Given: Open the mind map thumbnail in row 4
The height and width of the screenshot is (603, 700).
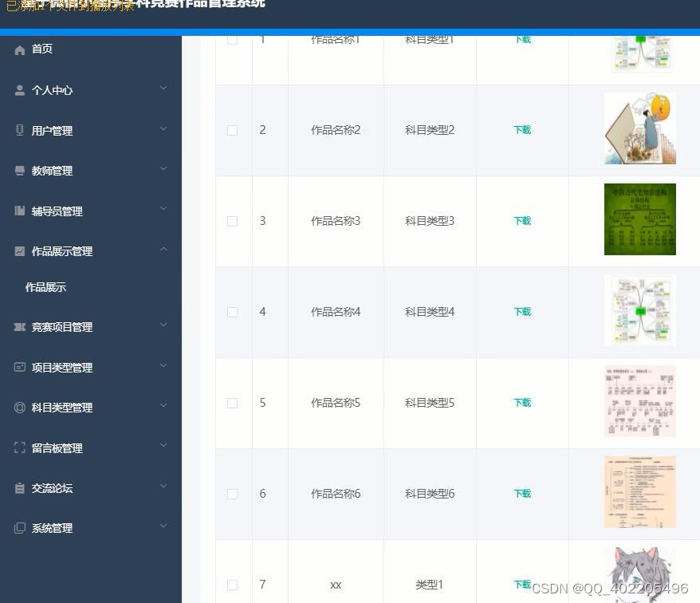Looking at the screenshot, I should [x=639, y=310].
